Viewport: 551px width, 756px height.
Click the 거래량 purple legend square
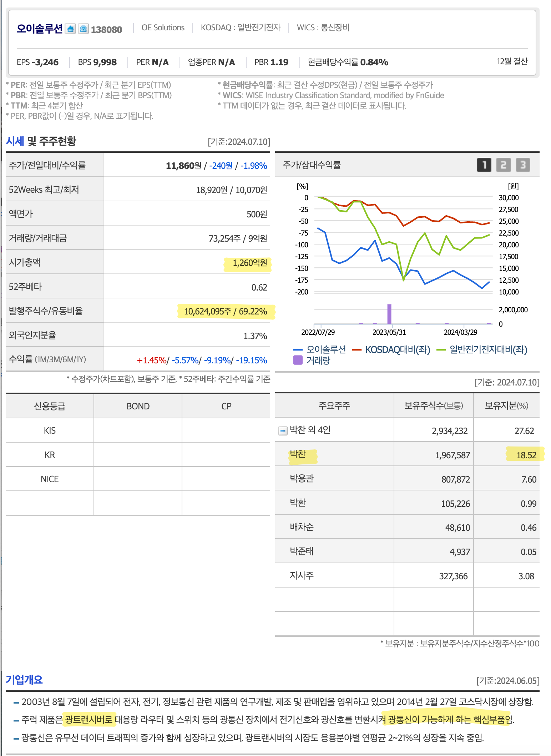click(298, 360)
